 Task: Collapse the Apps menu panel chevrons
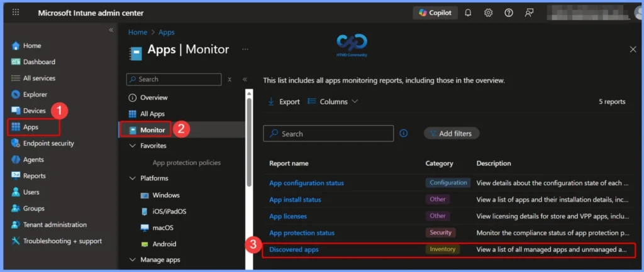245,79
